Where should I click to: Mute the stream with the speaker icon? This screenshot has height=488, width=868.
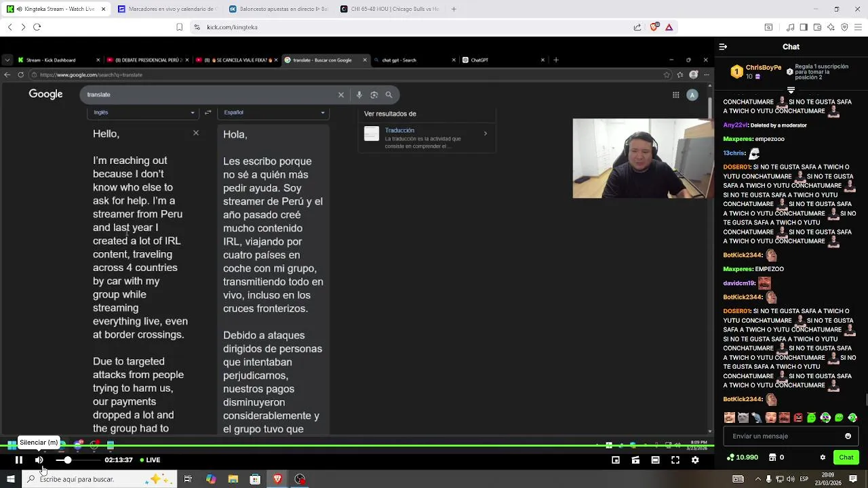click(39, 460)
